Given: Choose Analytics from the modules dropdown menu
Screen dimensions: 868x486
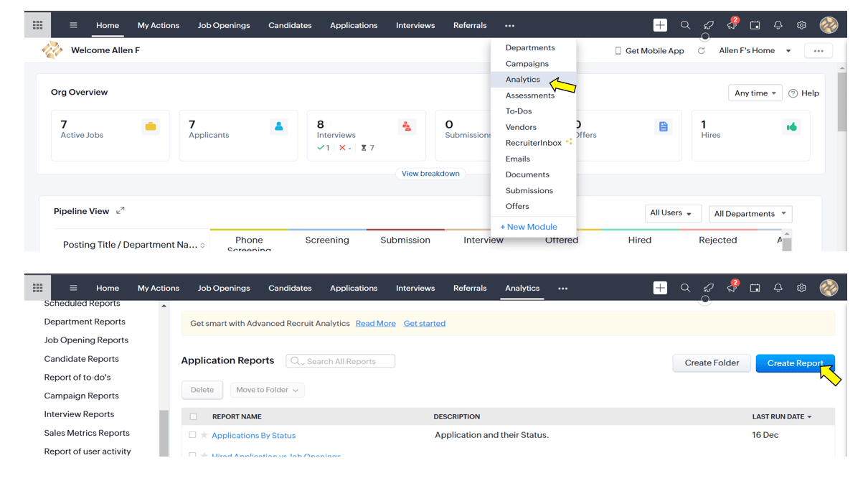Looking at the screenshot, I should pos(523,80).
